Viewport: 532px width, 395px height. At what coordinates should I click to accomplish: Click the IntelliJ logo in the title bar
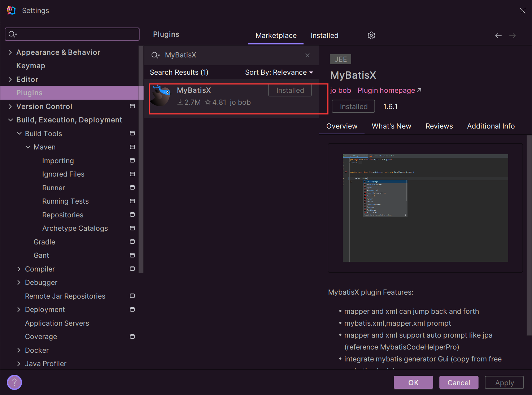point(11,10)
